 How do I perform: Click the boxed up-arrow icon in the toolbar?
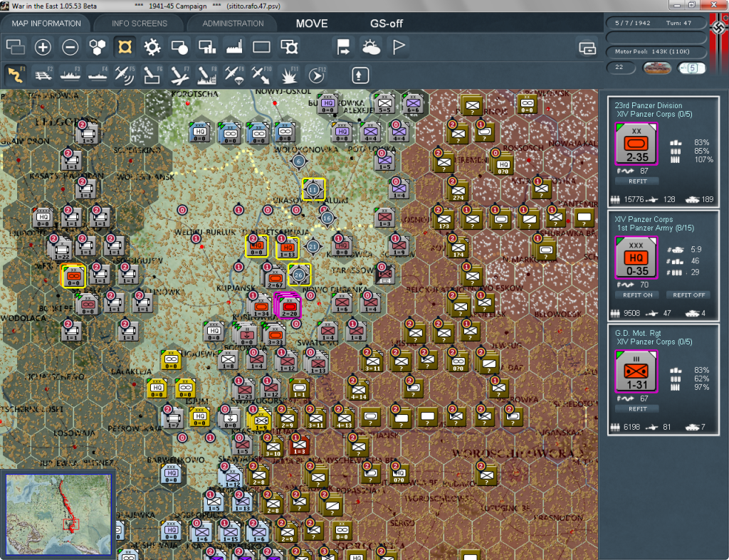[x=360, y=75]
